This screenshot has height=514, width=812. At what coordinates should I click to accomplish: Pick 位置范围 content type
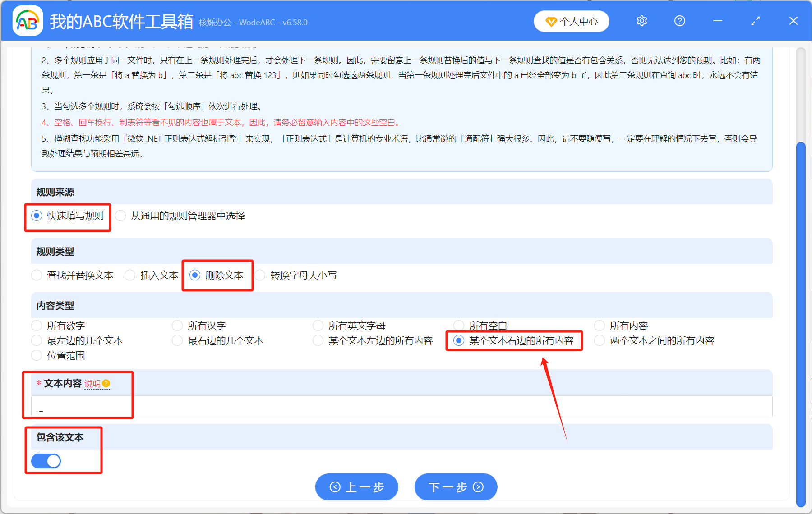click(37, 356)
